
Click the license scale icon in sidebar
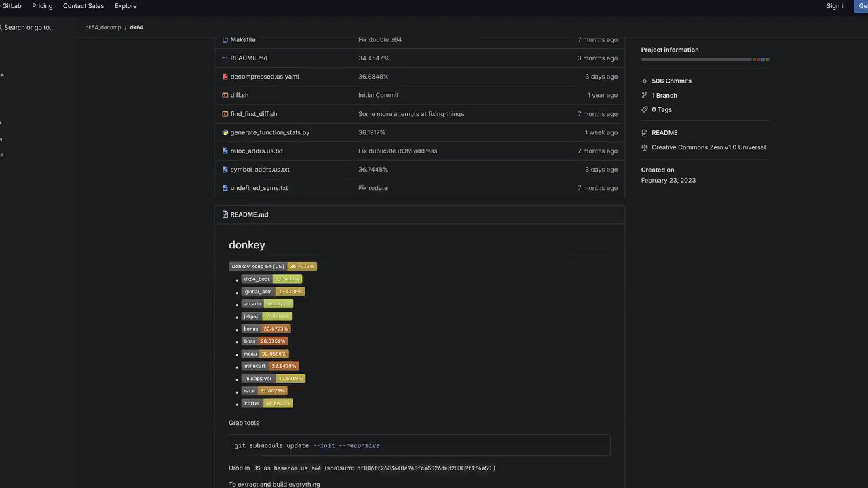(645, 147)
